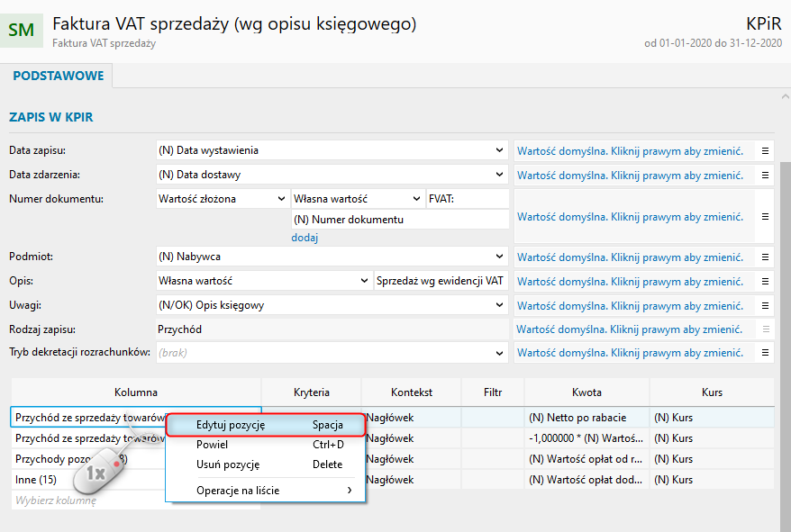
Task: Open hamburger menu for Podmiot row
Action: pos(765,257)
